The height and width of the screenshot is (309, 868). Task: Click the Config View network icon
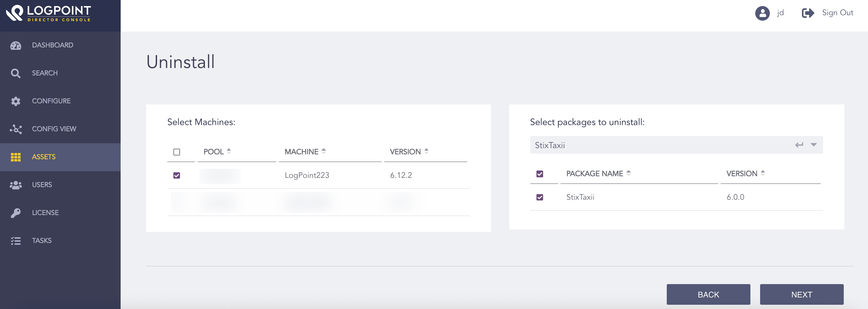click(15, 129)
